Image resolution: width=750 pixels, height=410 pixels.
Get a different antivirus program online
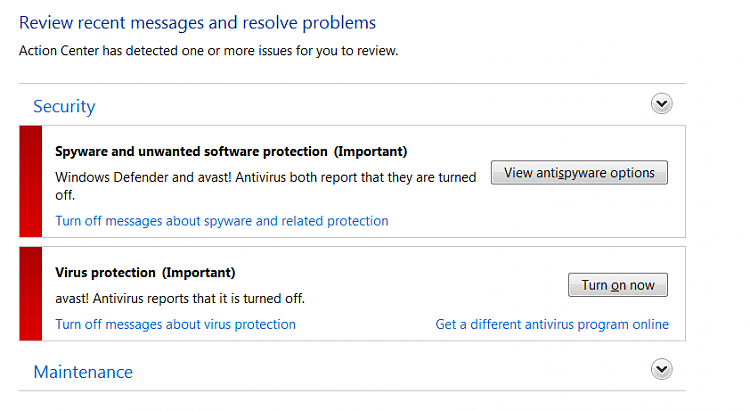click(x=552, y=324)
